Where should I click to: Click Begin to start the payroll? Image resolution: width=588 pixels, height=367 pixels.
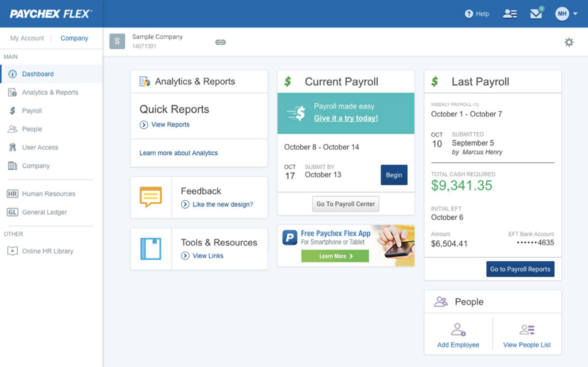pyautogui.click(x=394, y=175)
